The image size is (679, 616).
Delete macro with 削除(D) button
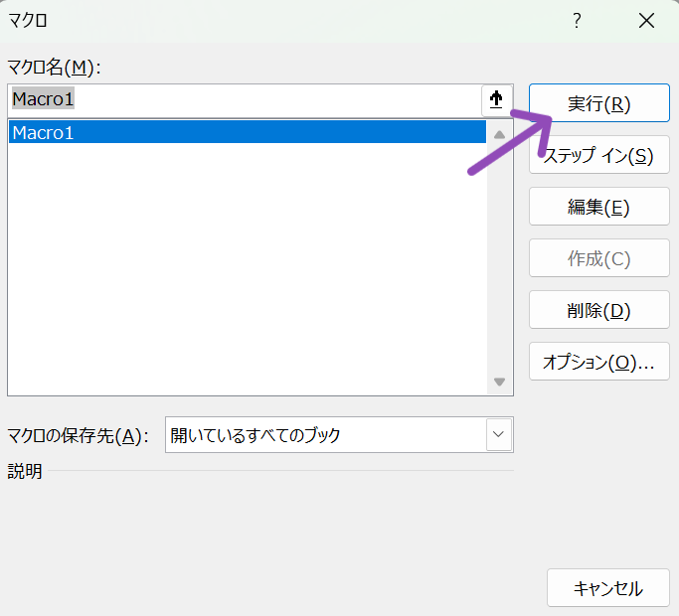599,310
